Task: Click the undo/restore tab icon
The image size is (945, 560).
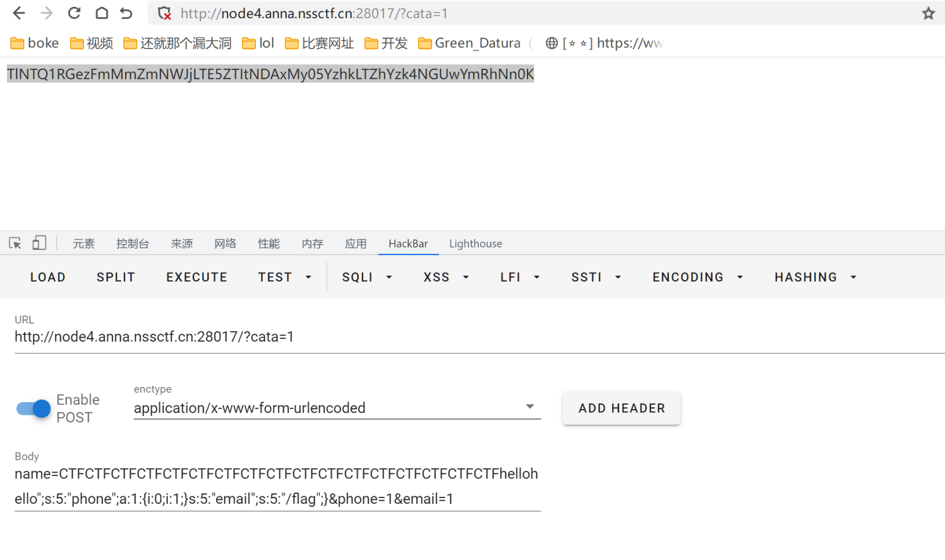Action: tap(126, 13)
